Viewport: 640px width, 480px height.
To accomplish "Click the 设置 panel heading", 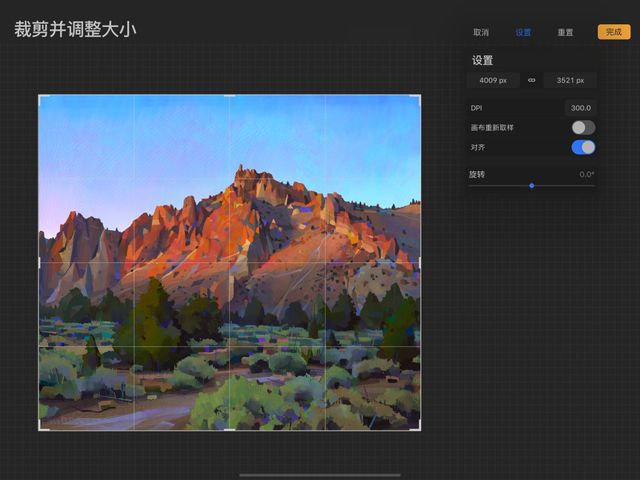I will pyautogui.click(x=482, y=60).
